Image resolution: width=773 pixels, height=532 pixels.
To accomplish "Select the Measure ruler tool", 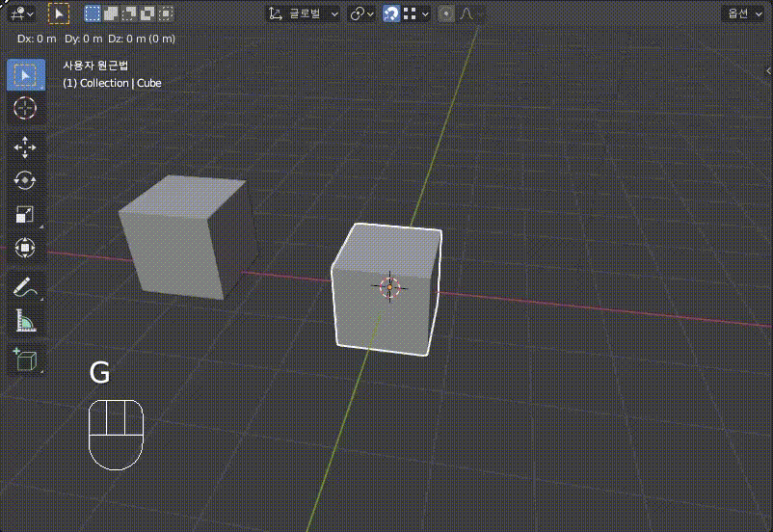I will (x=25, y=321).
